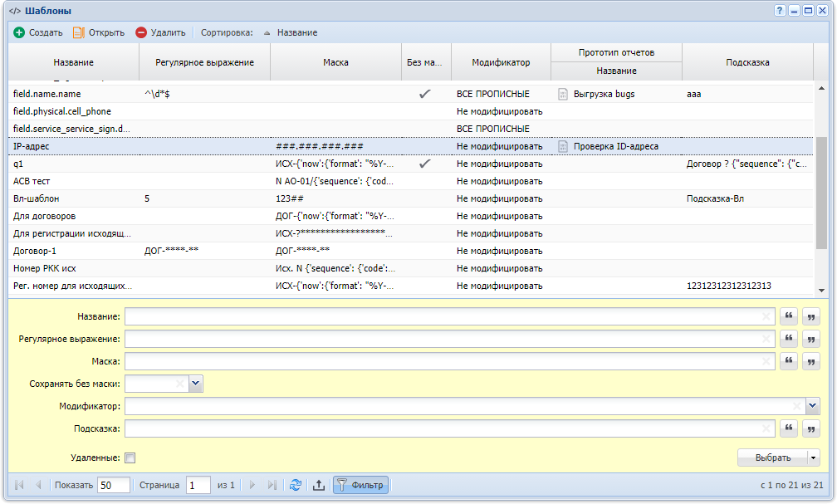Click report icon next to Выгрузка bugs
Viewport: 837px width, 504px height.
click(563, 94)
